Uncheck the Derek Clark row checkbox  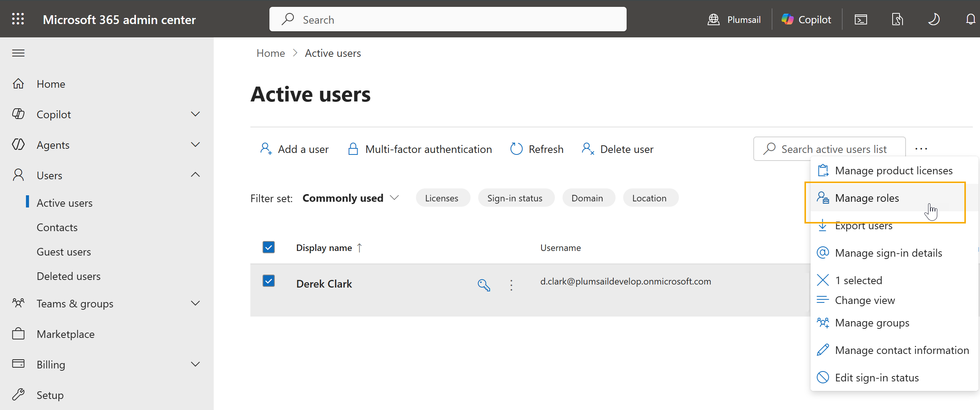(x=269, y=281)
